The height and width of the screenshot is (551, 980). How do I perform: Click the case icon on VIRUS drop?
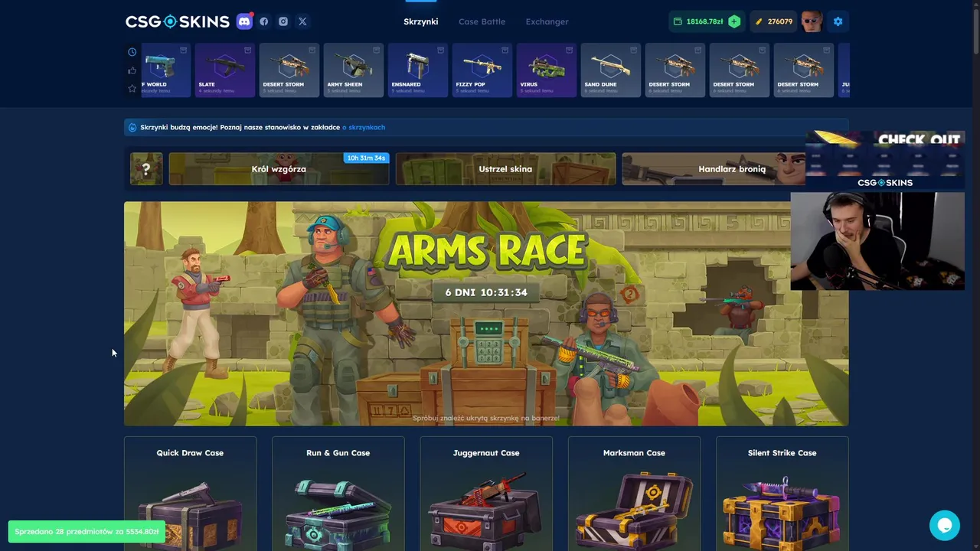(569, 50)
